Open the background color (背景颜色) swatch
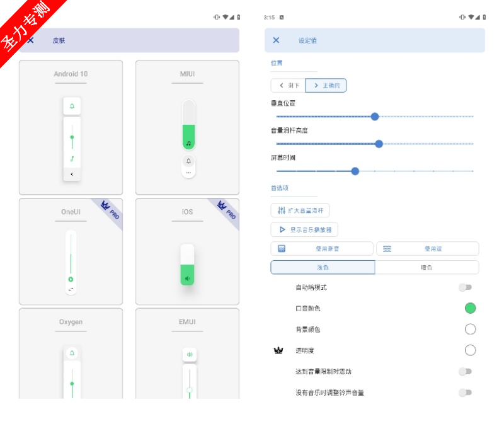The height and width of the screenshot is (441, 504). (x=470, y=329)
